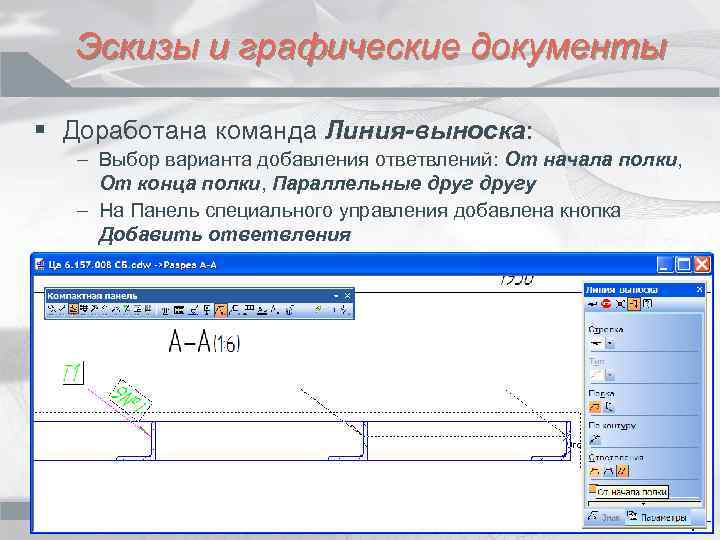Maximize the Цв 6.157.008 СБ.cdw window

[683, 265]
